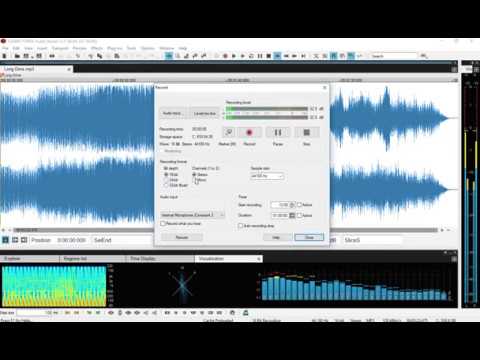
Task: Open the Transport menu
Action: click(60, 48)
